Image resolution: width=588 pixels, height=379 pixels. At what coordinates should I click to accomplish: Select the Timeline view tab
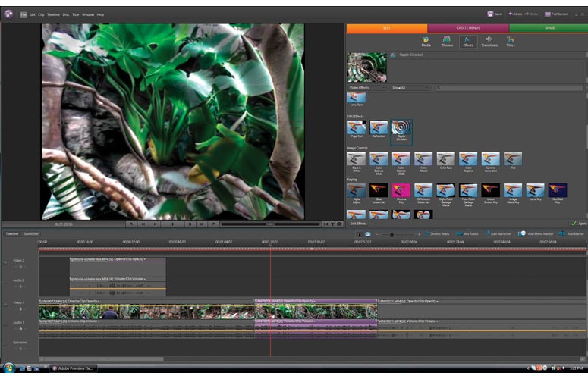coord(12,234)
